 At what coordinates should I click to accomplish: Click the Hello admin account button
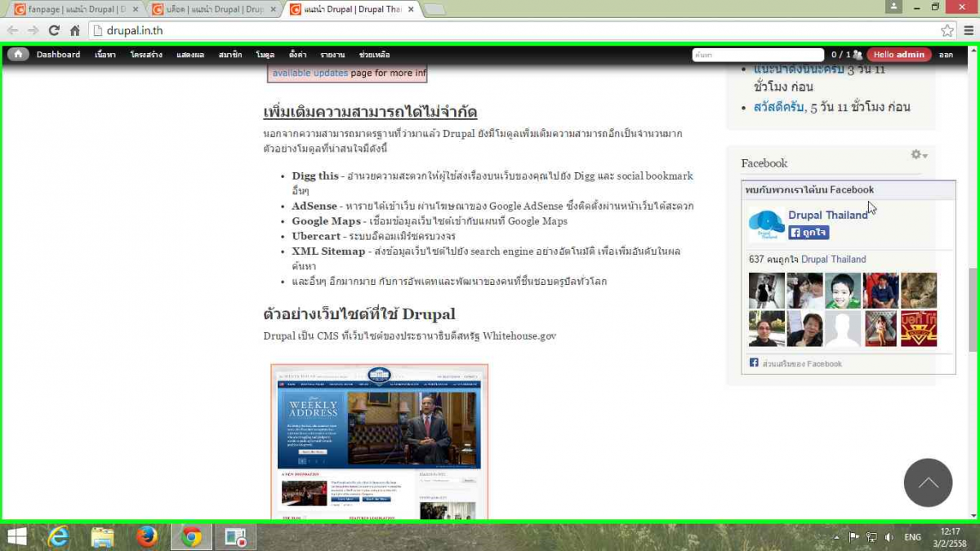[899, 55]
